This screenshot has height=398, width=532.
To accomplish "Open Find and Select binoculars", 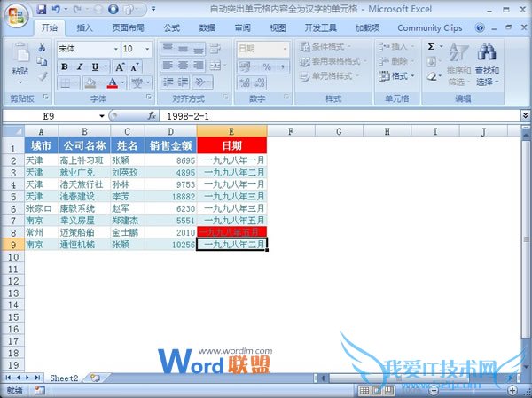I will 487,65.
